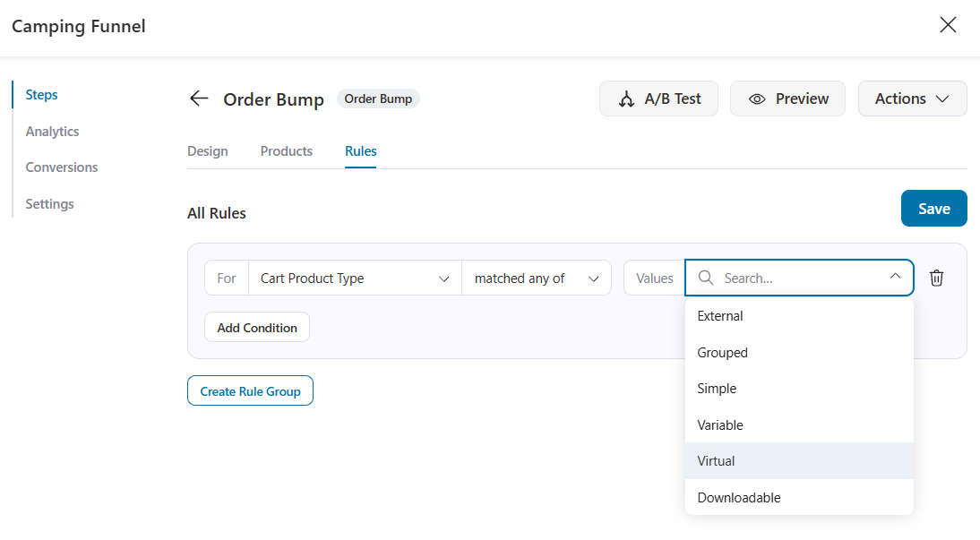Click Create Rule Group
980x540 pixels.
coord(250,390)
